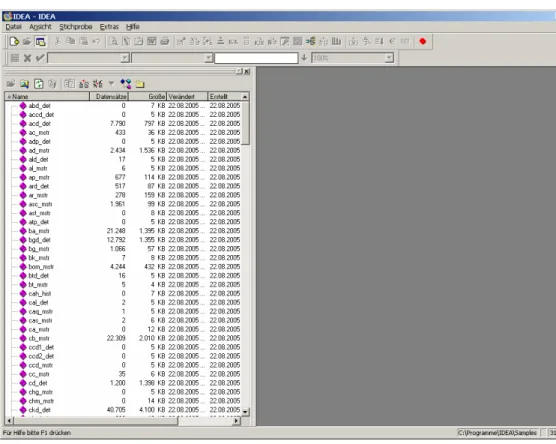Sort by the Größe column header
Image resolution: width=556 pixels, height=444 pixels.
pyautogui.click(x=148, y=96)
